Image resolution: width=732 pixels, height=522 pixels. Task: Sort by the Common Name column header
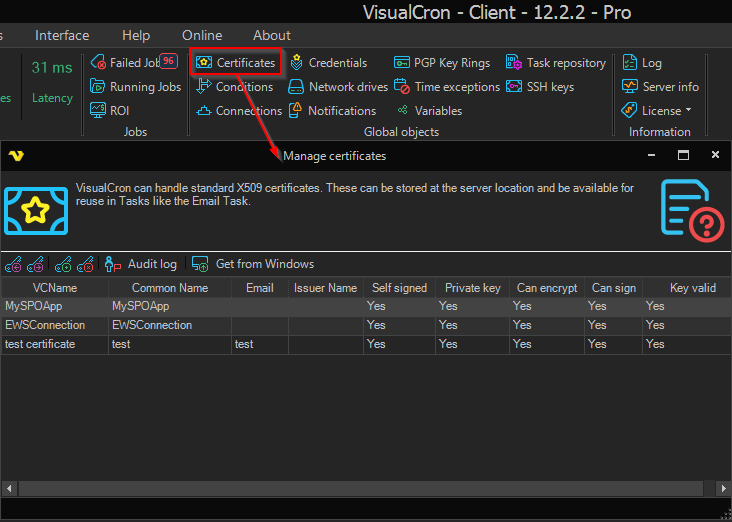click(170, 288)
